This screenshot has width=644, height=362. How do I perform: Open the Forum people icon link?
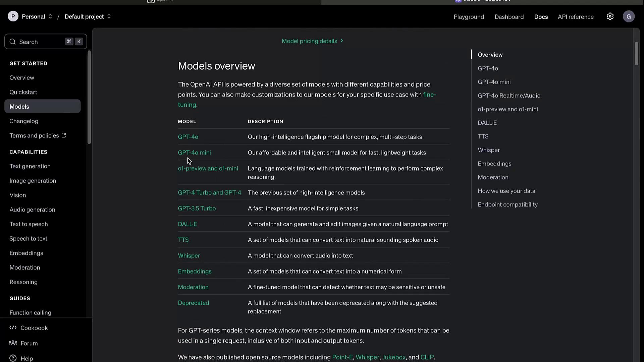(13, 343)
